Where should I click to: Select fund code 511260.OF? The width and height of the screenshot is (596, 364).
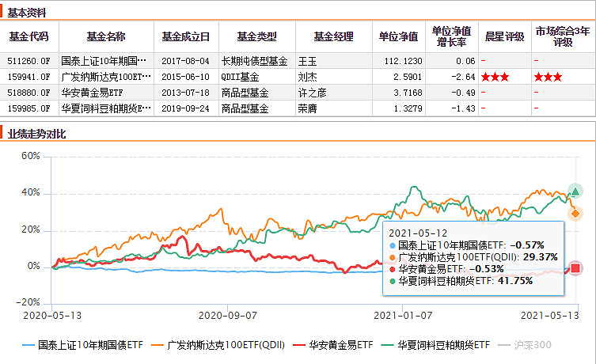(x=28, y=61)
